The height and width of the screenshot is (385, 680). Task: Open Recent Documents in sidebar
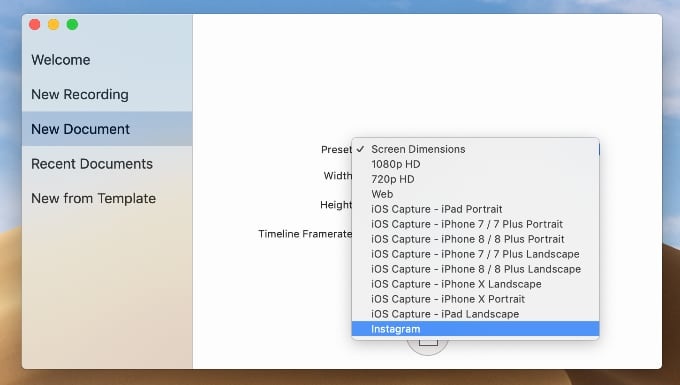click(107, 164)
